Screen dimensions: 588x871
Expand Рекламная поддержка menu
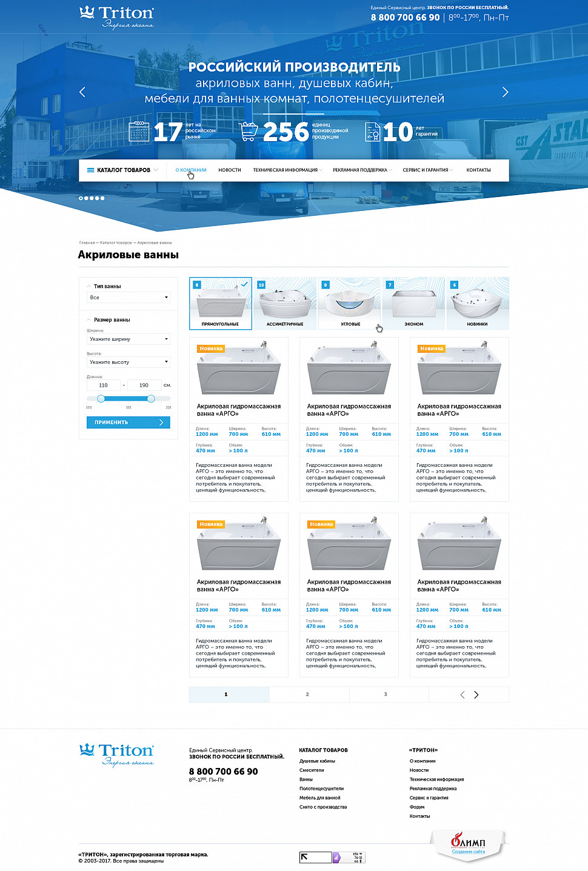point(362,170)
